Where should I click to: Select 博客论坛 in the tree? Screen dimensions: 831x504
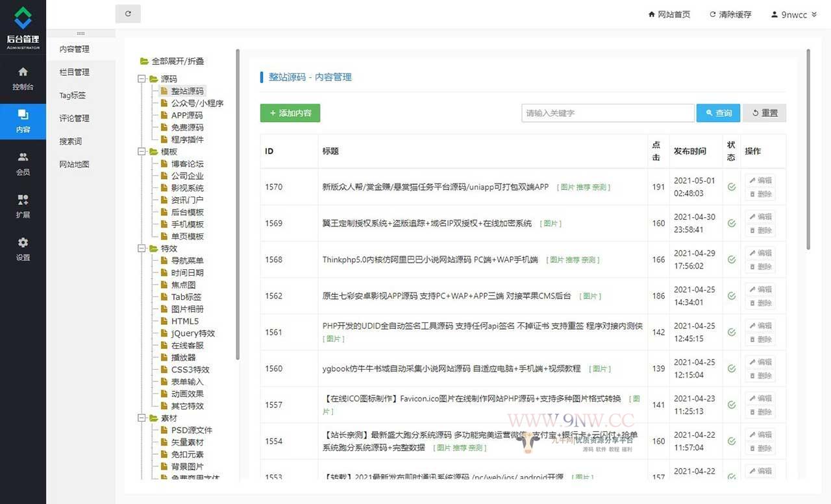(x=187, y=164)
